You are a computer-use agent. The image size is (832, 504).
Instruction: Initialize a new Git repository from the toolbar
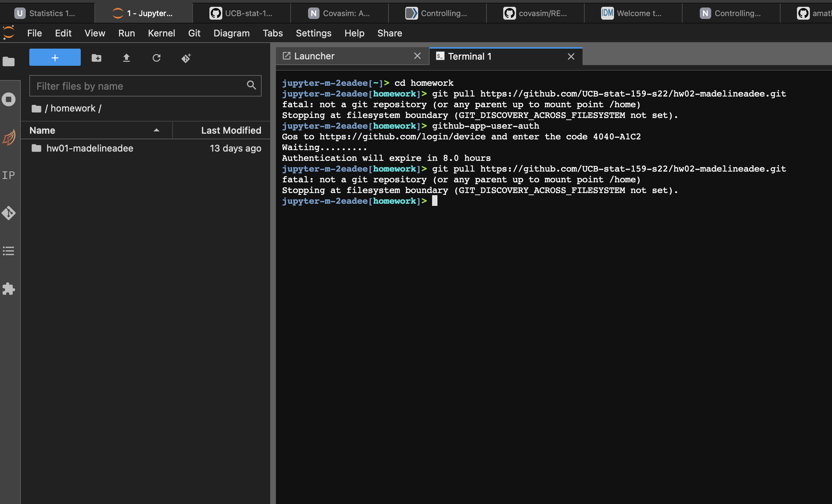click(186, 58)
